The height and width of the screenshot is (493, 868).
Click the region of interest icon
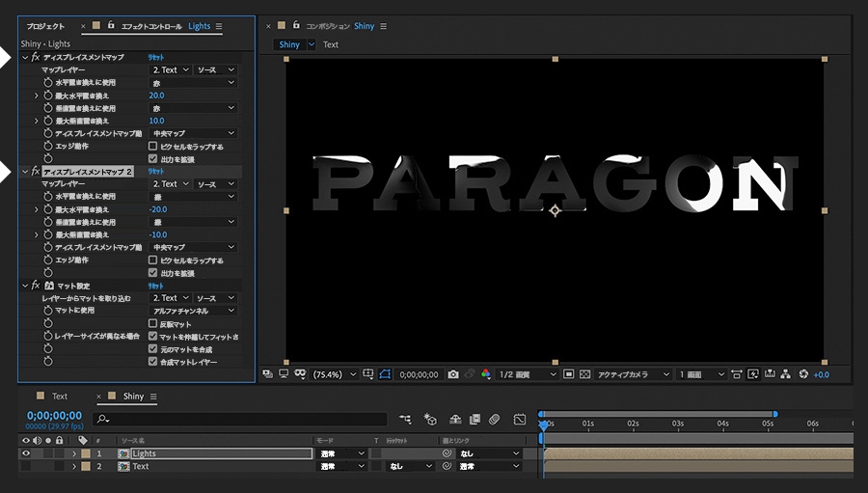tap(568, 374)
